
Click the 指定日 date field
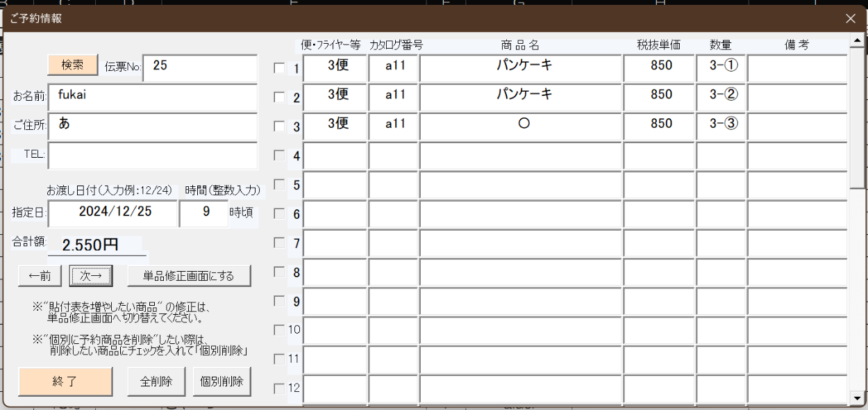click(x=113, y=213)
